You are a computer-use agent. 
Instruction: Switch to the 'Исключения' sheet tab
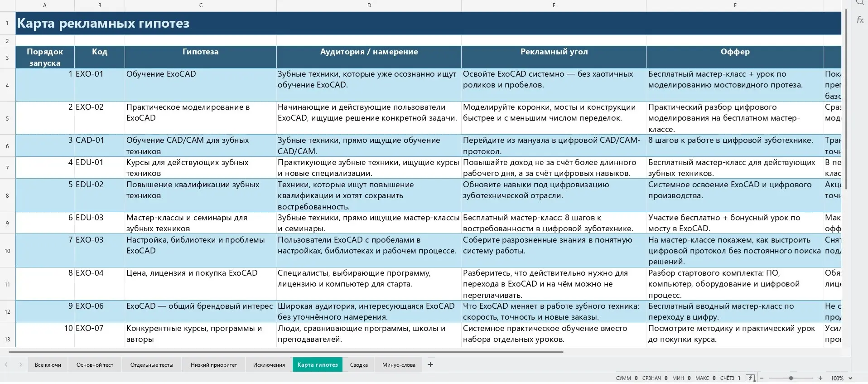[269, 365]
